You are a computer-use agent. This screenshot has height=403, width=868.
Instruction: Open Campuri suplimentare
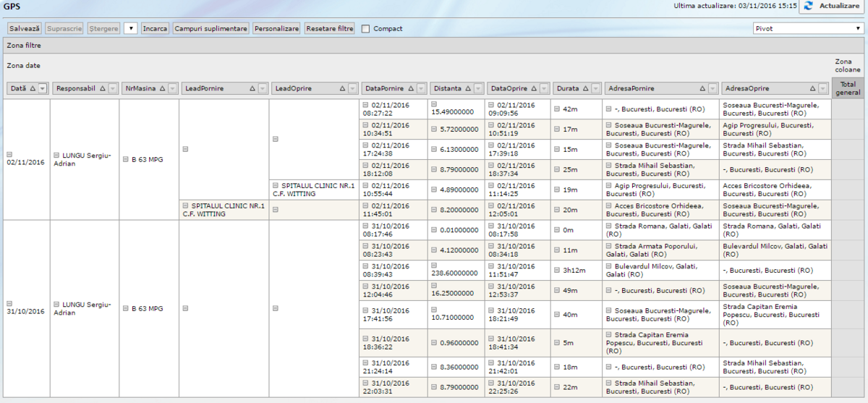[x=210, y=29]
